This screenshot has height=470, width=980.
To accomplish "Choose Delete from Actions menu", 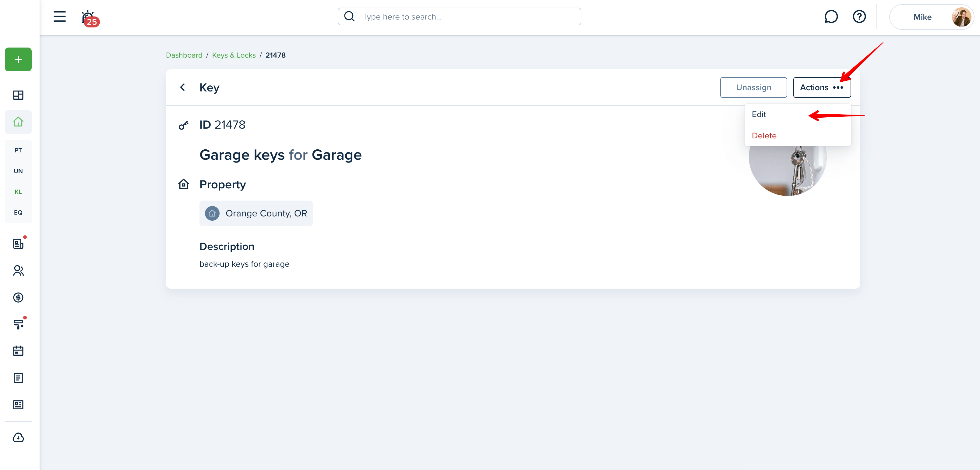I will pyautogui.click(x=797, y=136).
